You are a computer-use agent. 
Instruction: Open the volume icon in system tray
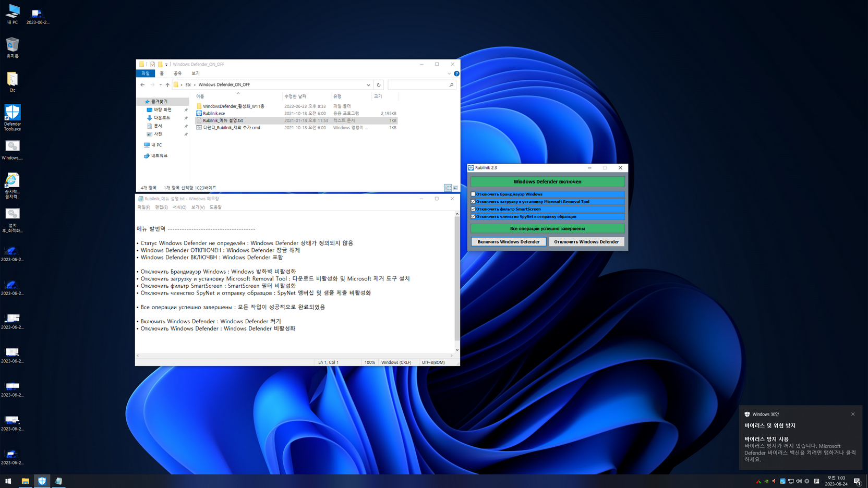point(799,481)
